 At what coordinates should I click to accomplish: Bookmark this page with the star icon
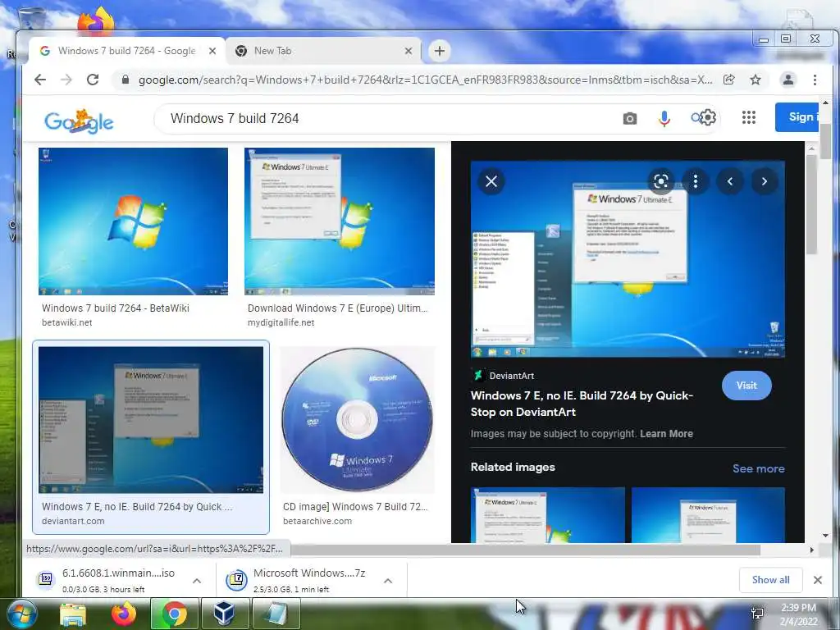(x=756, y=80)
